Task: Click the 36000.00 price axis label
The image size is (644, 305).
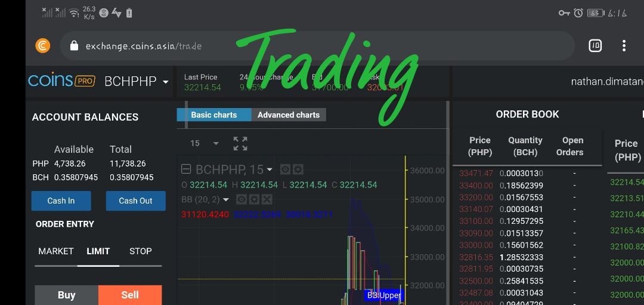Action: [428, 171]
